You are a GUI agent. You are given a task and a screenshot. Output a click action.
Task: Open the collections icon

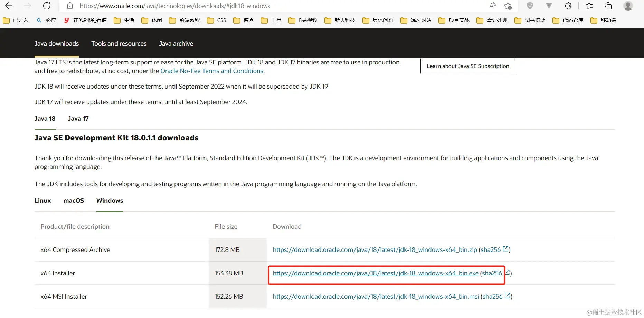(608, 6)
